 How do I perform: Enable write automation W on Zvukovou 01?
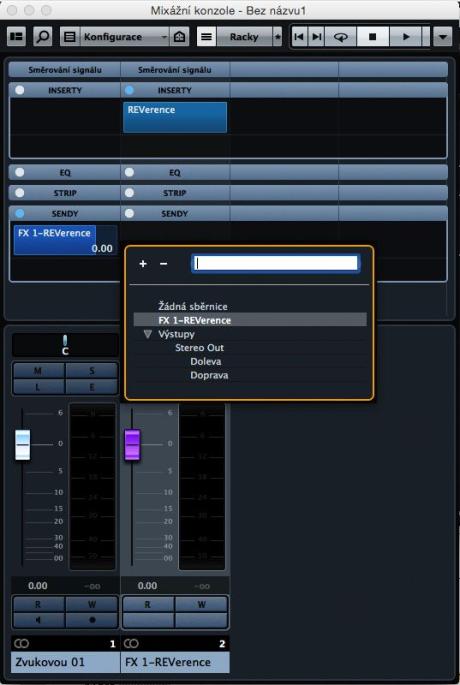pos(92,605)
